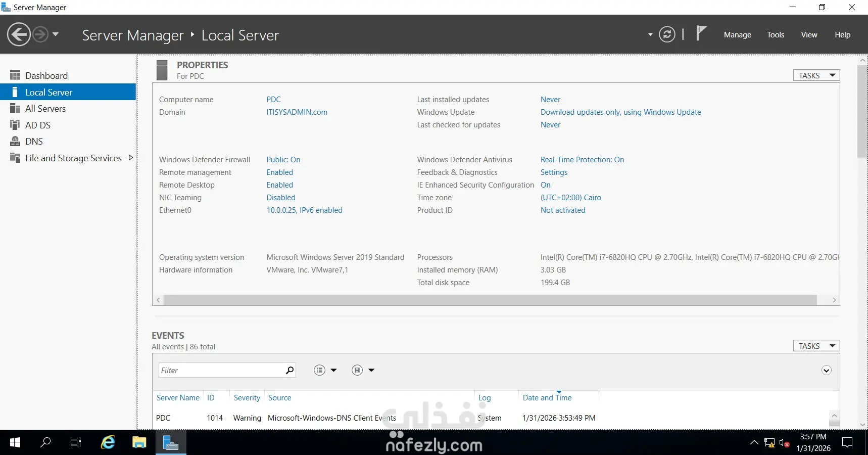Click the (UTC+02:00) Cairo time zone link
Viewport: 868px width, 455px height.
(x=570, y=198)
